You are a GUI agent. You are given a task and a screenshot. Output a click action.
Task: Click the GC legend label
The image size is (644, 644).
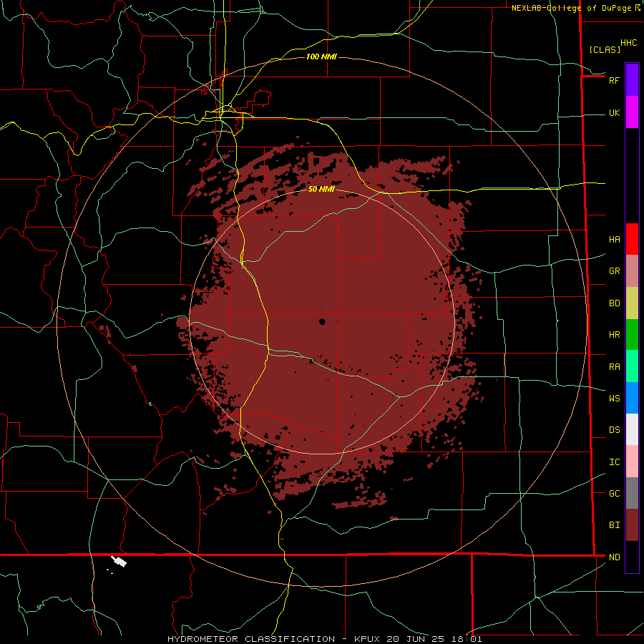click(x=614, y=494)
